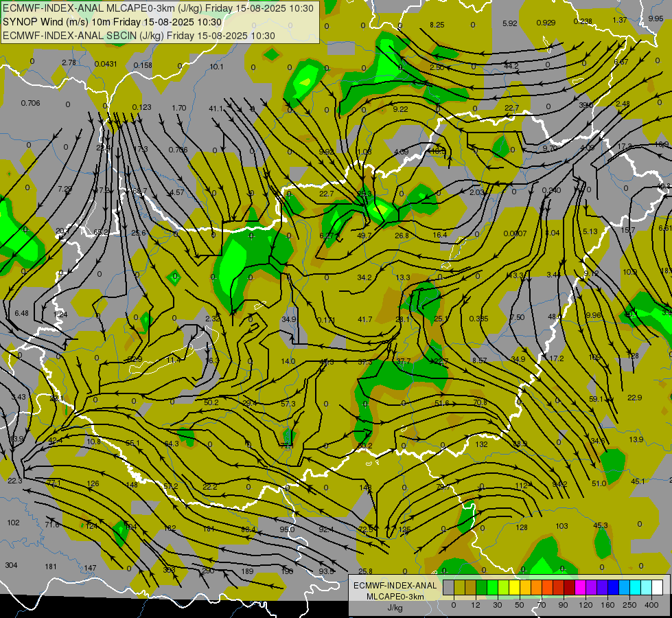Select the '45.1' map value
Viewport: 672px width, 618px height.
pyautogui.click(x=638, y=481)
